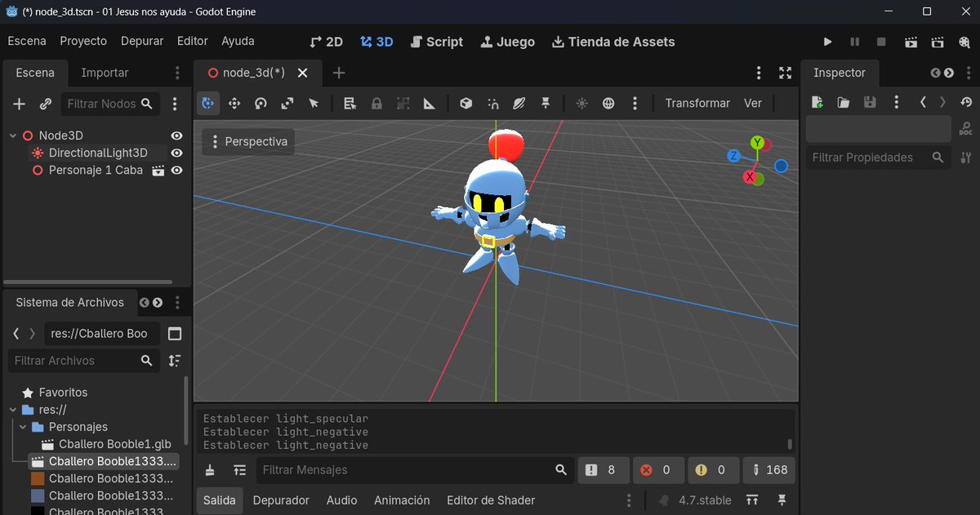Select the Scale mode tool

click(287, 104)
